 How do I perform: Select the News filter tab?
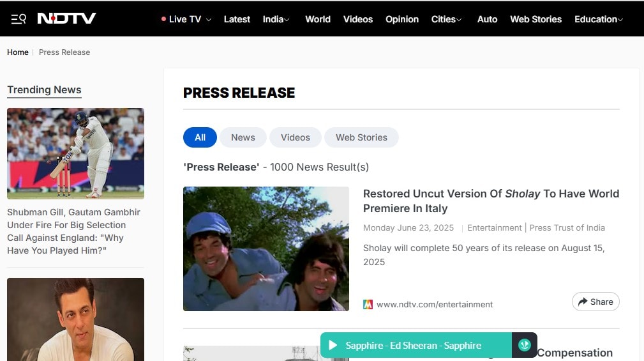tap(243, 137)
